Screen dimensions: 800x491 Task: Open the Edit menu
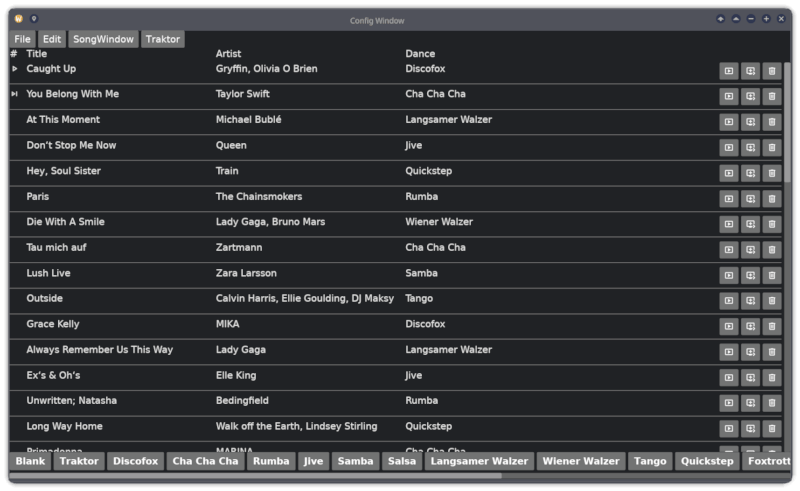(52, 39)
